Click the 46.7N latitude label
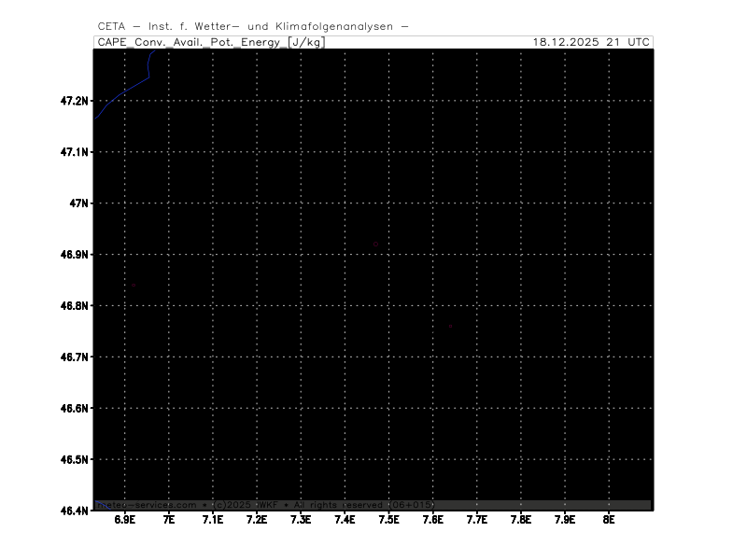Image resolution: width=747 pixels, height=560 pixels. tap(74, 357)
